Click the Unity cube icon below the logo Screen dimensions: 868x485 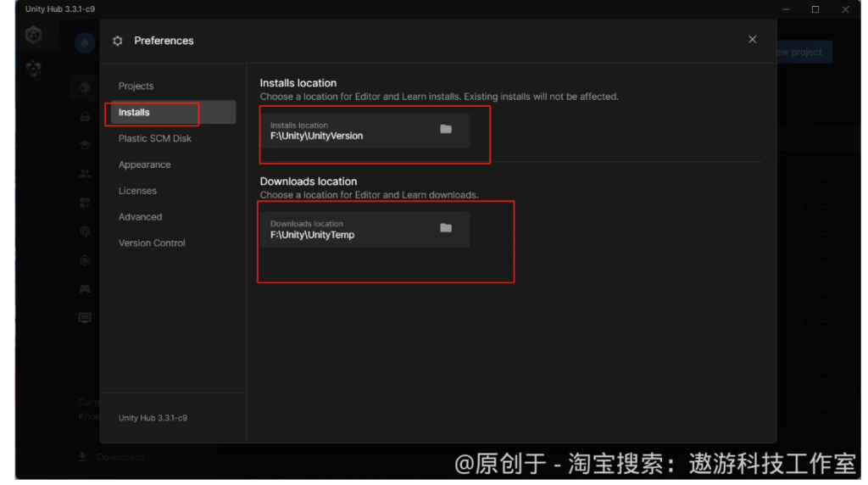(33, 69)
